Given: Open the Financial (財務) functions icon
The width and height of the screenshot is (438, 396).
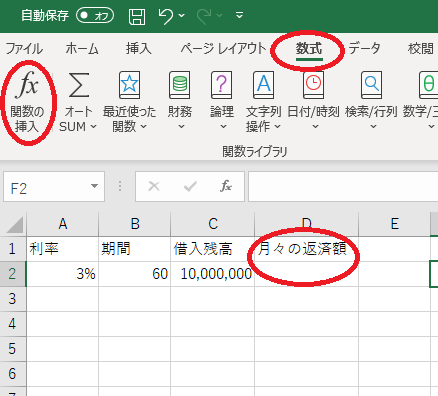Looking at the screenshot, I should click(180, 85).
